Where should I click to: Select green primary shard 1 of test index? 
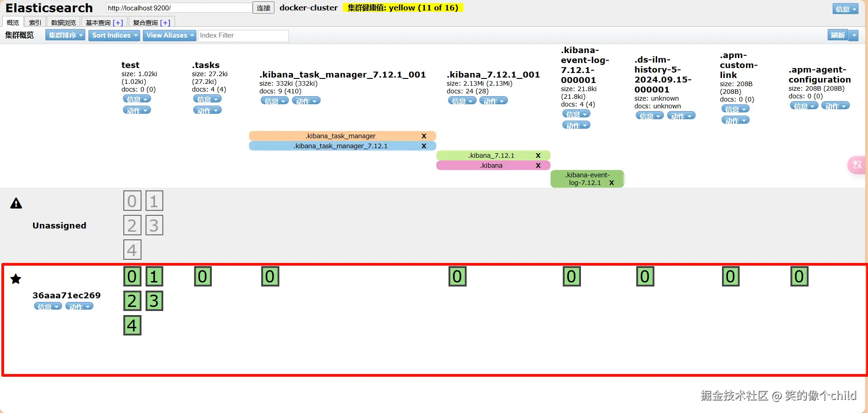coord(154,277)
